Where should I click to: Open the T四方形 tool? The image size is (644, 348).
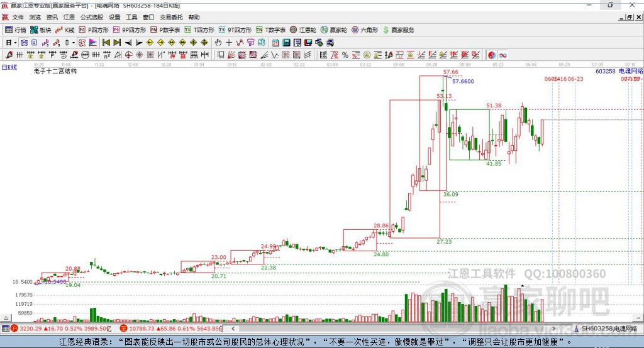tap(199, 30)
